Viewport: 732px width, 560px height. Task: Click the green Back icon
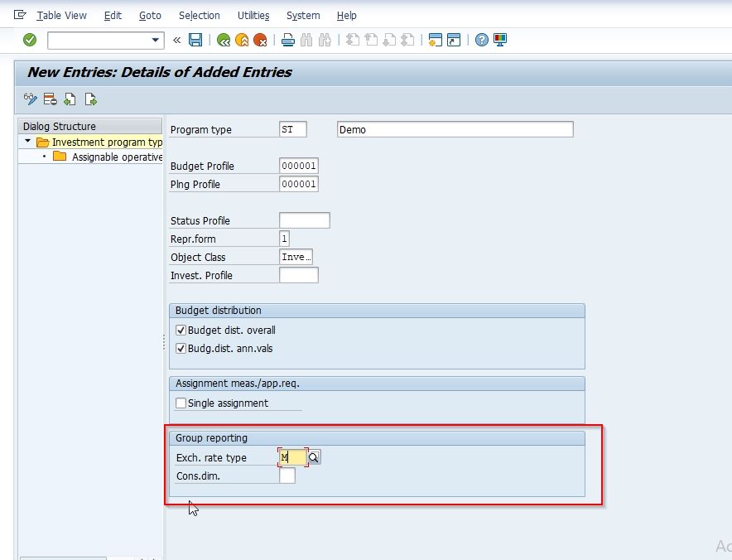(224, 40)
